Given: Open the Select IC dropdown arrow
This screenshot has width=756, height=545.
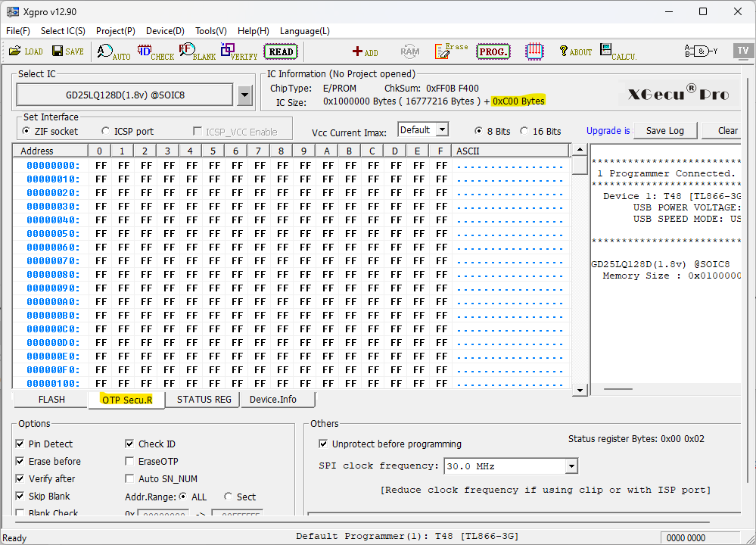Looking at the screenshot, I should 245,95.
